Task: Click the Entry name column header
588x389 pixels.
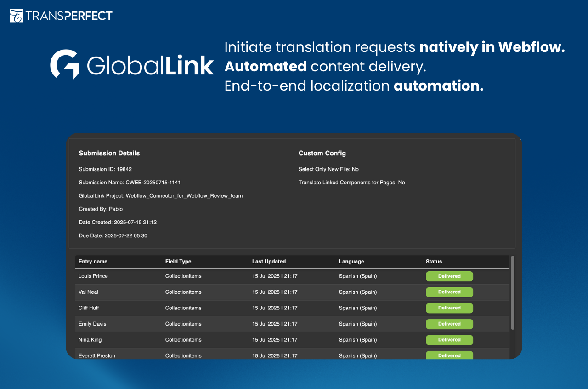Action: pyautogui.click(x=93, y=262)
